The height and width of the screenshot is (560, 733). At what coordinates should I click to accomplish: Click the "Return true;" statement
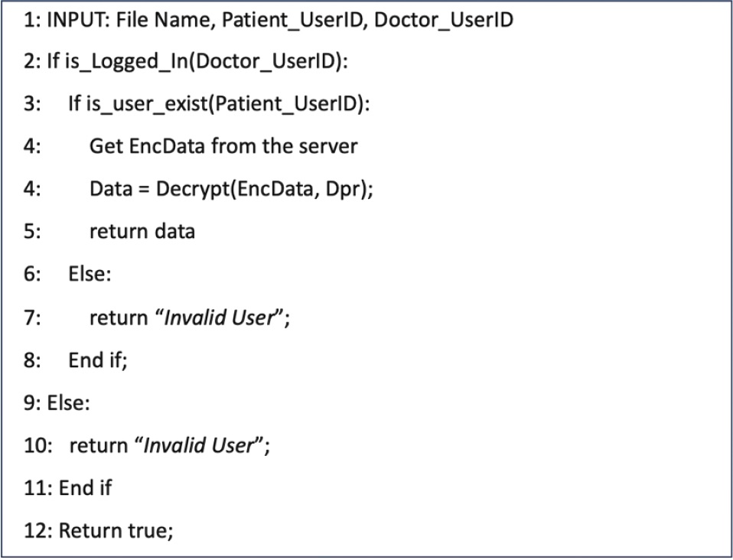116,529
